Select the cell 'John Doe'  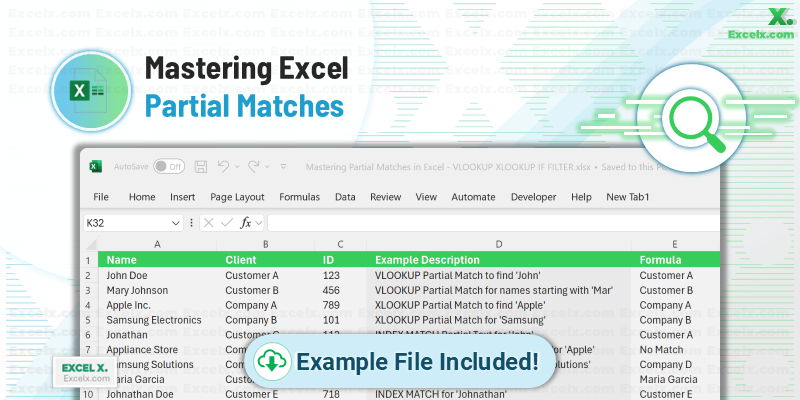coord(157,276)
